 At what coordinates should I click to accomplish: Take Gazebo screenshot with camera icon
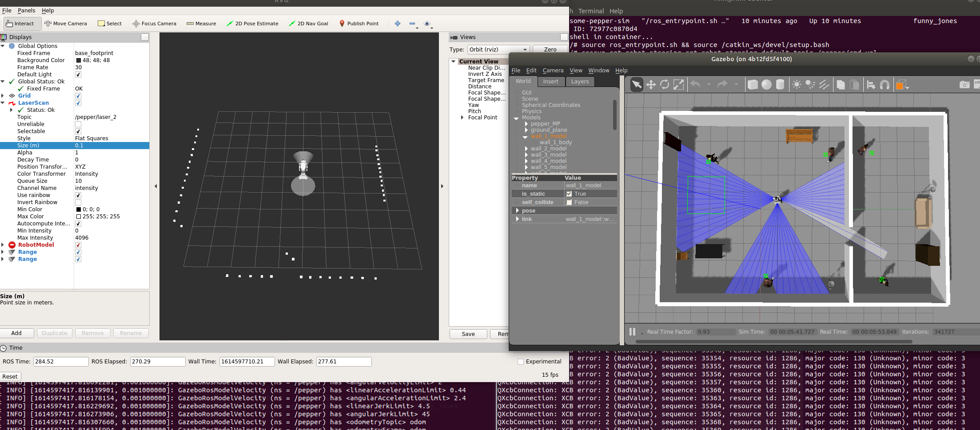[964, 84]
